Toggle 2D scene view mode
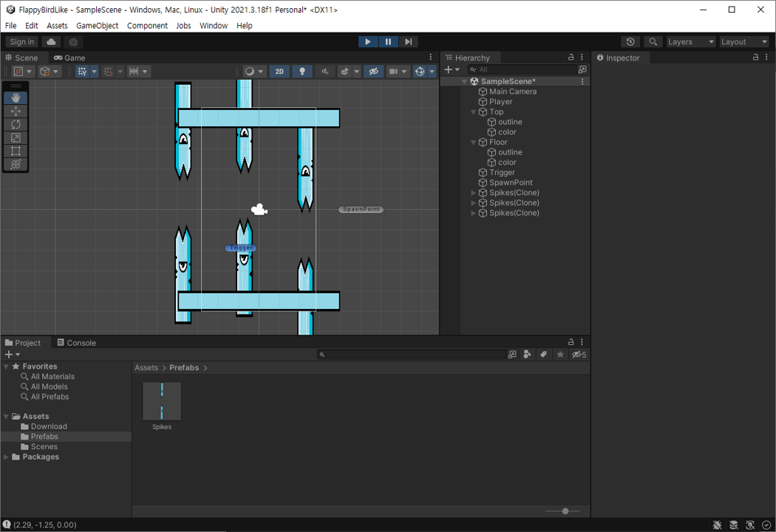 pos(279,71)
